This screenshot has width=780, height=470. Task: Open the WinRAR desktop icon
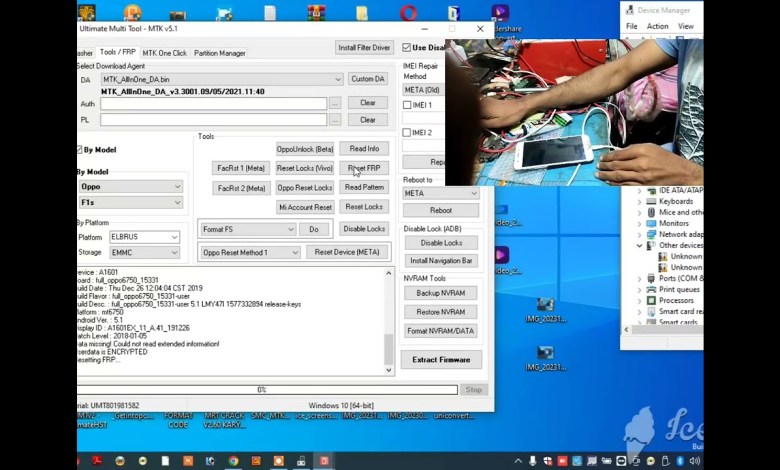(316, 12)
